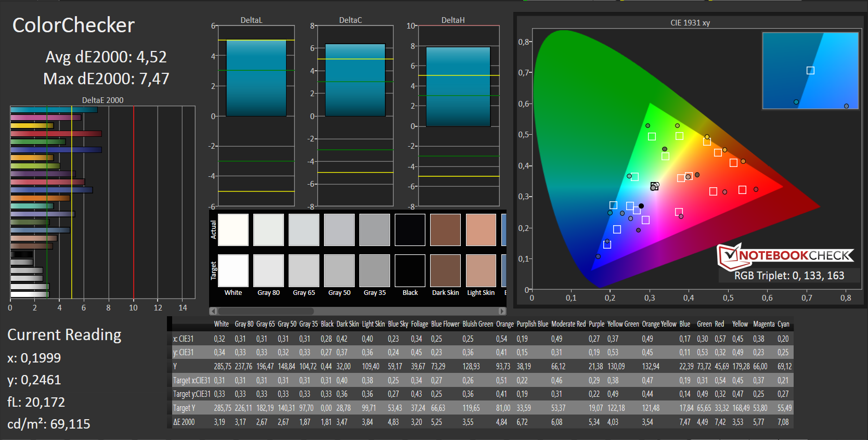
Task: Click the Magenta column header in table
Action: click(x=763, y=324)
